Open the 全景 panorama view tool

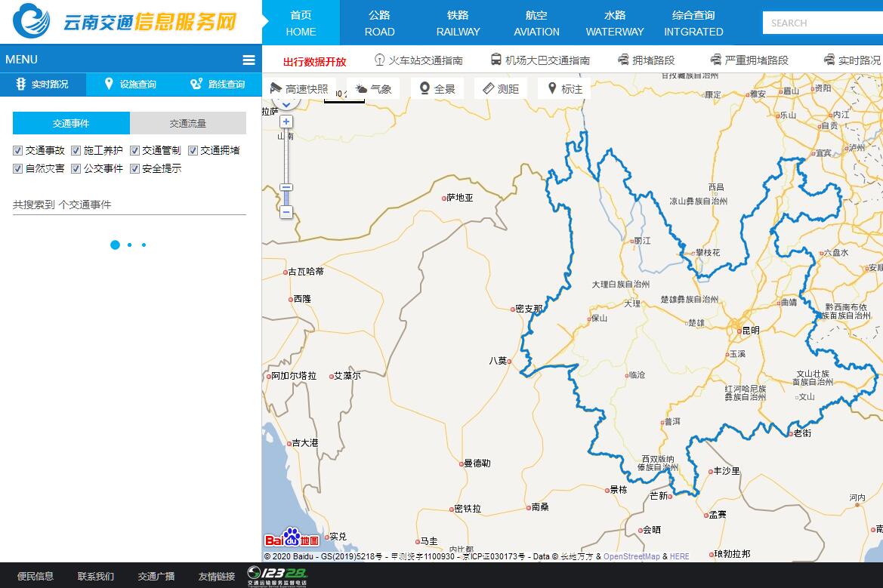437,89
